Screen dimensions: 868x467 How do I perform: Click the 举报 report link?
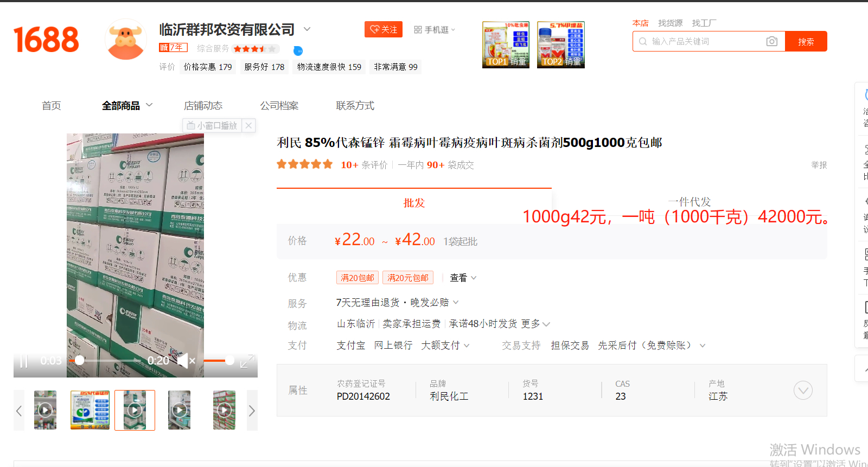point(819,165)
